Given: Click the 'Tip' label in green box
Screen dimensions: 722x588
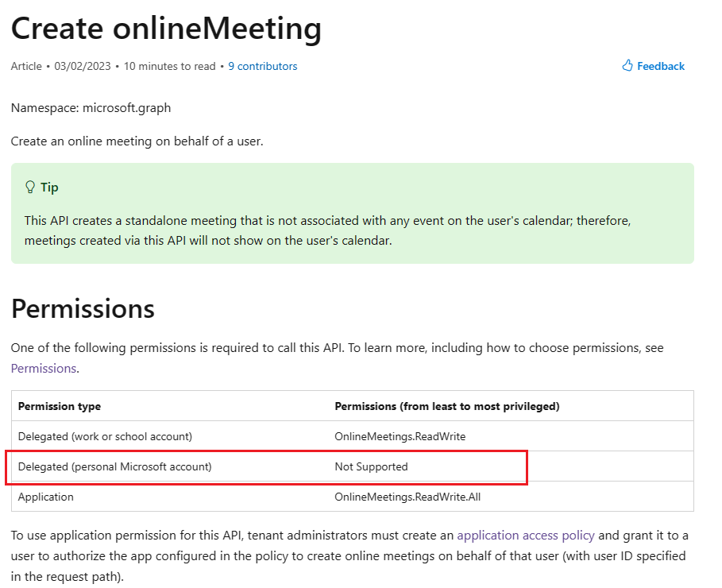Looking at the screenshot, I should coord(49,188).
